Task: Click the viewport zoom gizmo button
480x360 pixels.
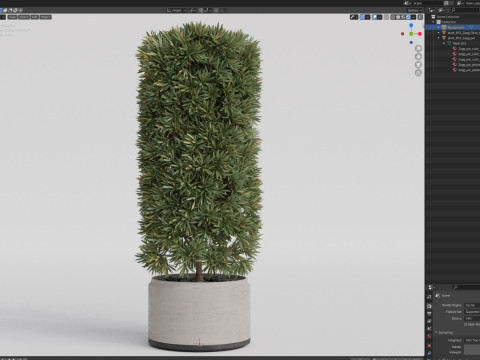Action: 418,48
